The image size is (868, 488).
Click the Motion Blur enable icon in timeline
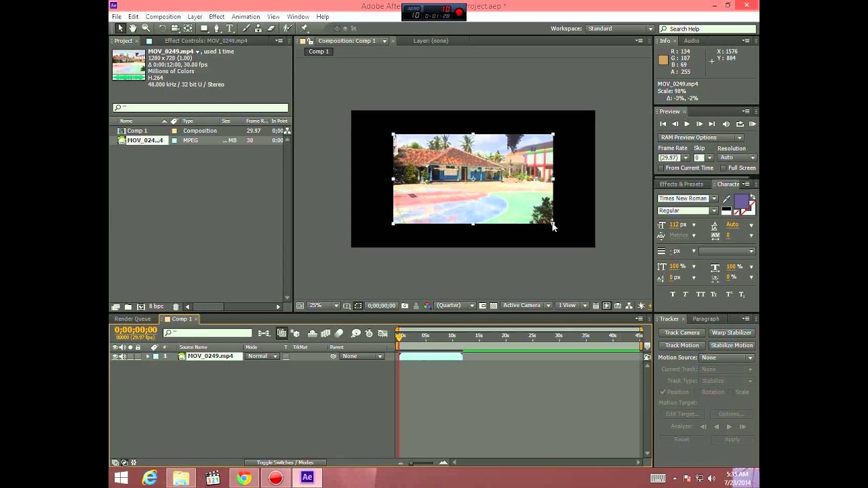[x=339, y=333]
